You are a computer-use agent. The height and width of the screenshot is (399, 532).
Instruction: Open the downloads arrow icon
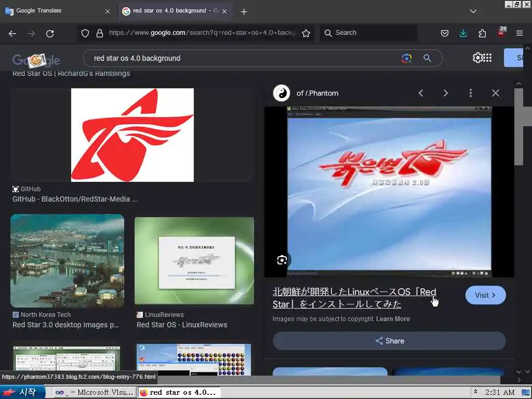click(463, 33)
